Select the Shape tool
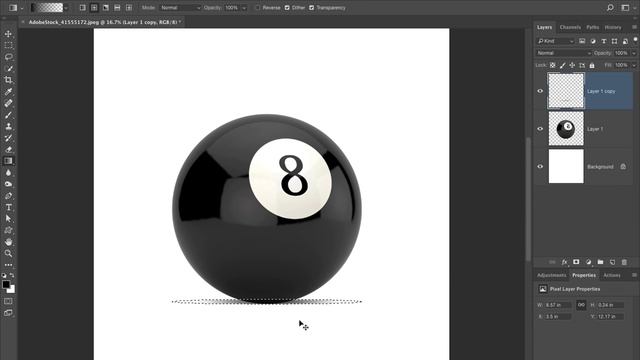This screenshot has height=360, width=640. [x=8, y=230]
